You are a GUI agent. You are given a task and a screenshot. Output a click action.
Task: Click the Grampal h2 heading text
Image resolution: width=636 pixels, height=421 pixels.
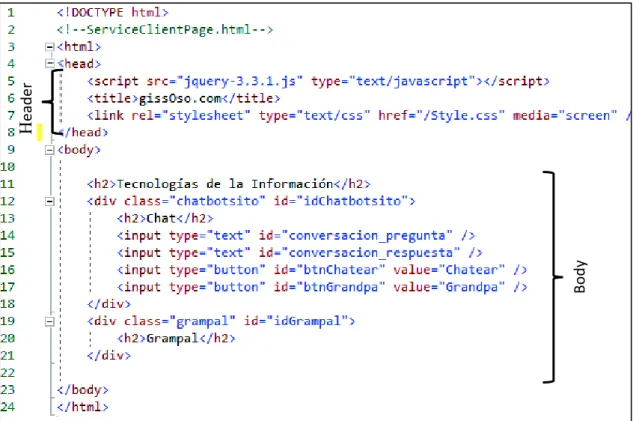tap(172, 338)
